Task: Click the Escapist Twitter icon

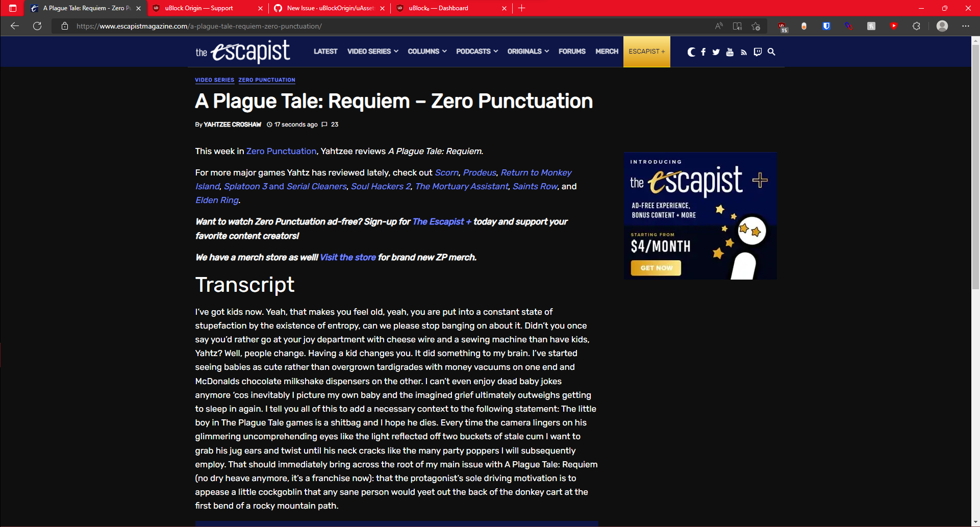Action: (x=716, y=52)
